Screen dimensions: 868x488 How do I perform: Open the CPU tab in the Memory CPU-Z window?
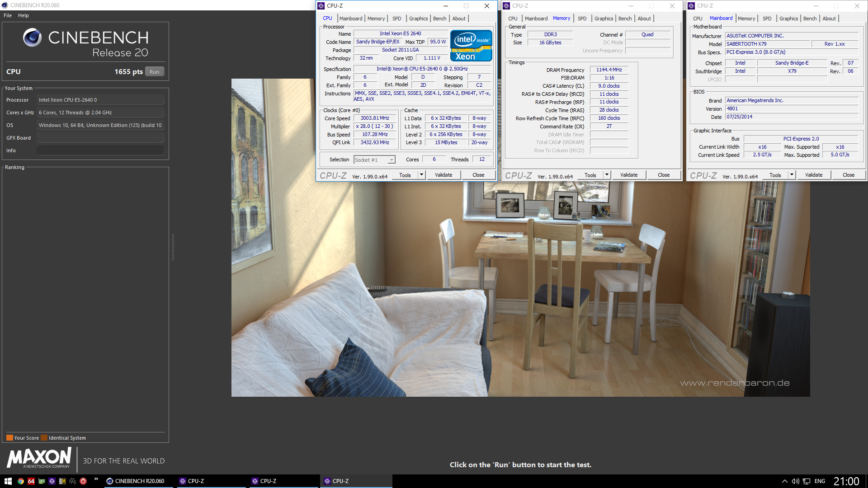tap(513, 19)
